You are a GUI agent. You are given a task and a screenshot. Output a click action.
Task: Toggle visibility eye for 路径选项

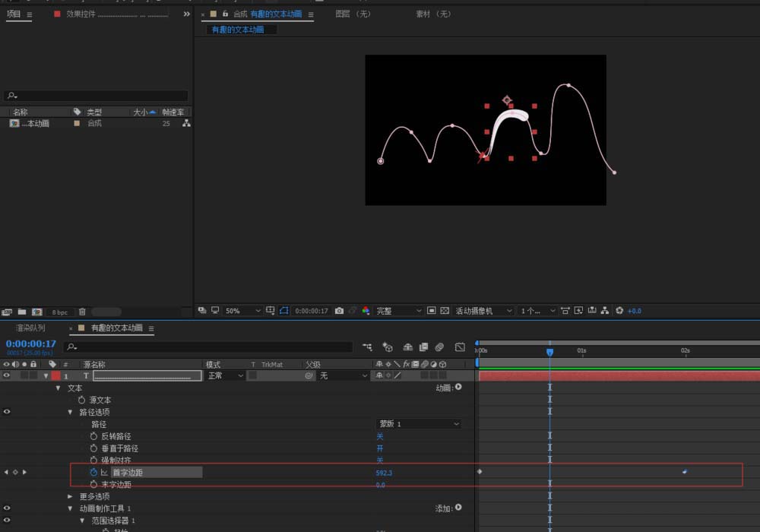[x=7, y=412]
